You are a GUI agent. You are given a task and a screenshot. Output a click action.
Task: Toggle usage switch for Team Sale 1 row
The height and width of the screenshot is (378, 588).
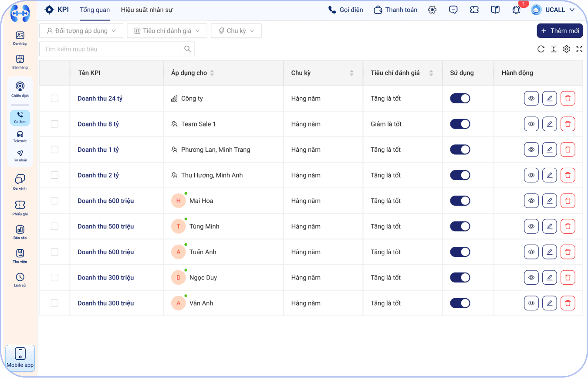(x=460, y=124)
